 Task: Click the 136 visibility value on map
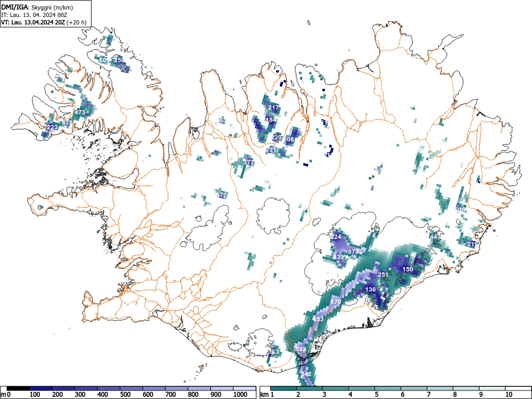click(371, 289)
